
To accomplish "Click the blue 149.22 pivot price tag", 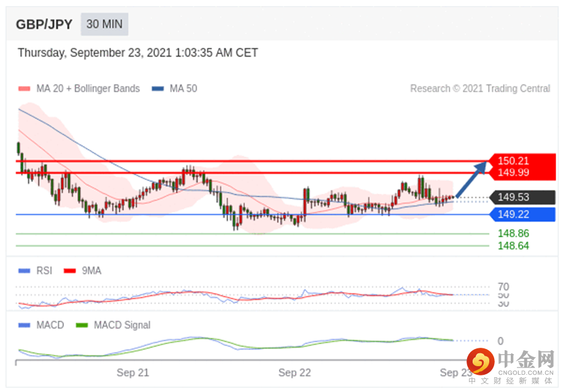I will pos(522,214).
